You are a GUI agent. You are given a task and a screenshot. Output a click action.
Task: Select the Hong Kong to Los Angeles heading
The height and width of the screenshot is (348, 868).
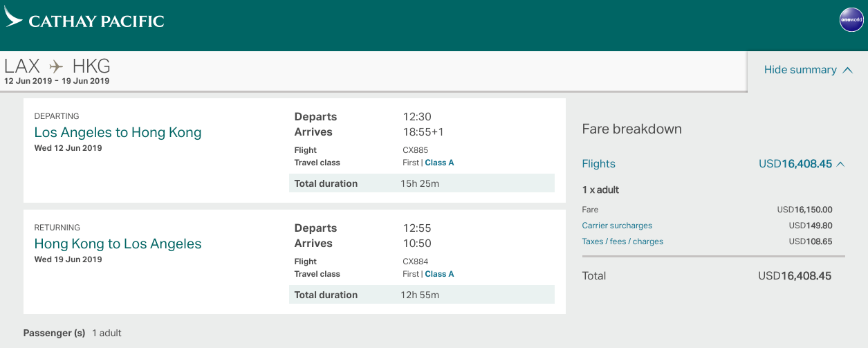point(118,244)
